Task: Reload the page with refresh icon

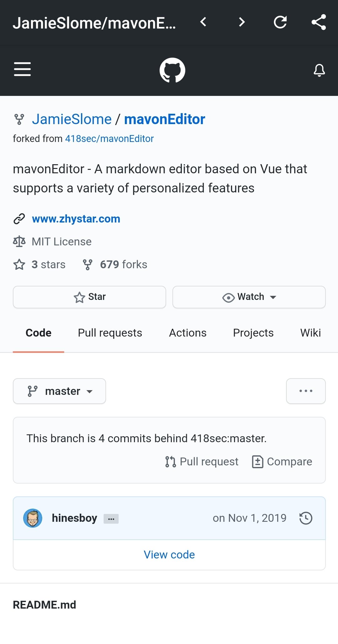Action: point(280,22)
